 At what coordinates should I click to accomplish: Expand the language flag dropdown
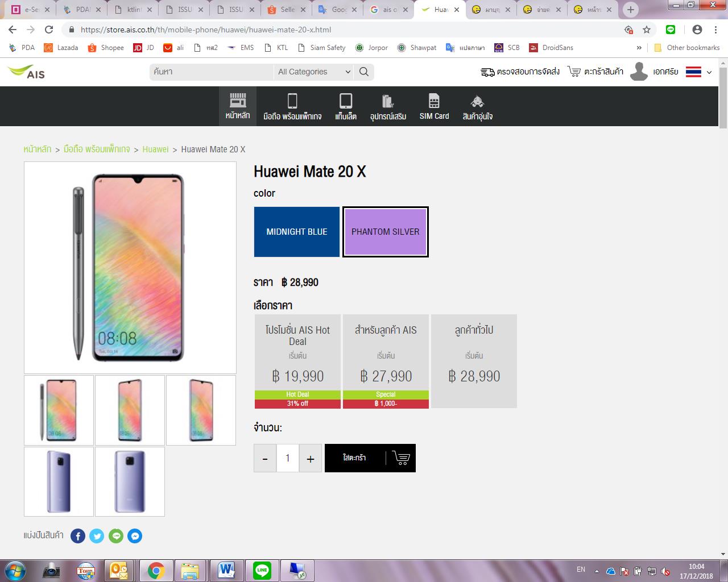point(699,72)
